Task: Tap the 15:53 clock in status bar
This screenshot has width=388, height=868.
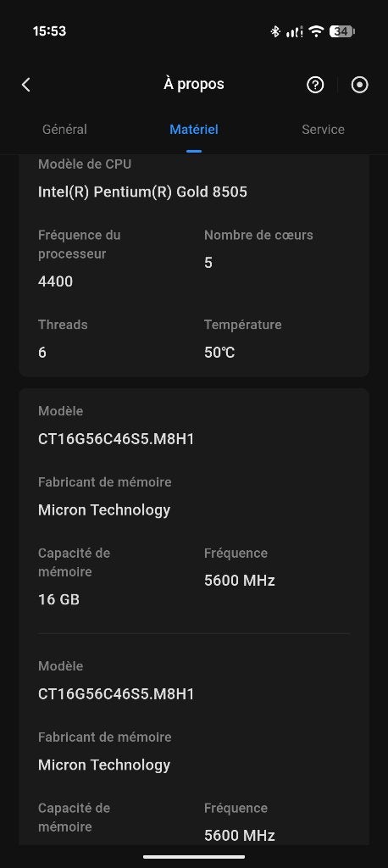Action: click(x=49, y=31)
